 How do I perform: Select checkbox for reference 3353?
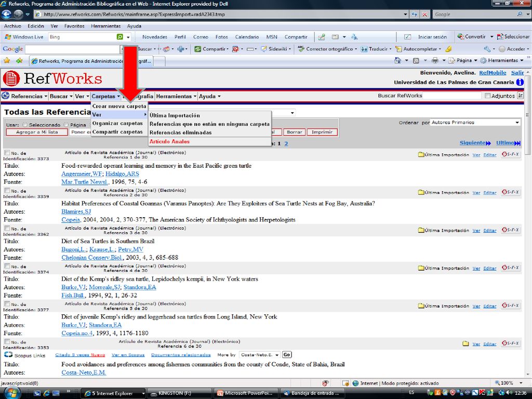pos(7,342)
